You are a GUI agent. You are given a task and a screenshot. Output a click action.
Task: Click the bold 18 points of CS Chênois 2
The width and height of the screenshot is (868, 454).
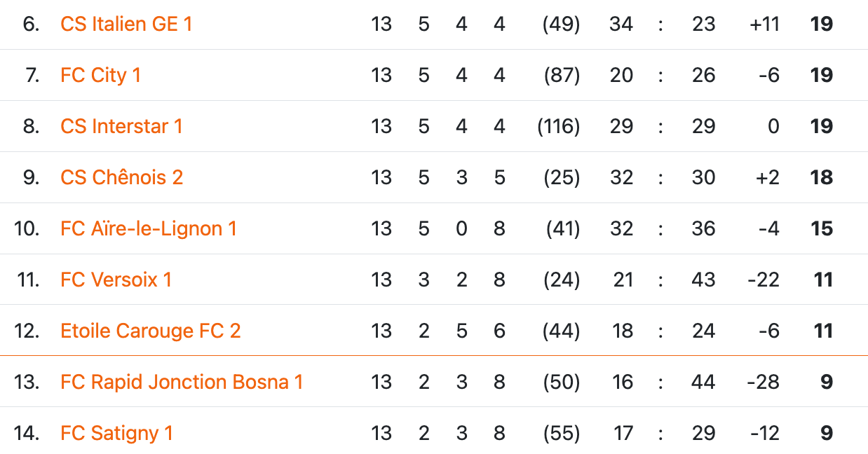(821, 177)
